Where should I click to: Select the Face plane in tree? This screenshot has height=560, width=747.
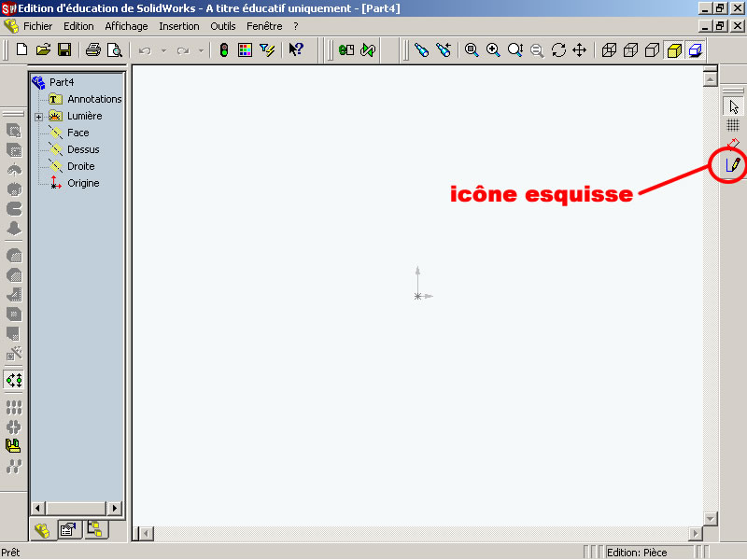78,133
